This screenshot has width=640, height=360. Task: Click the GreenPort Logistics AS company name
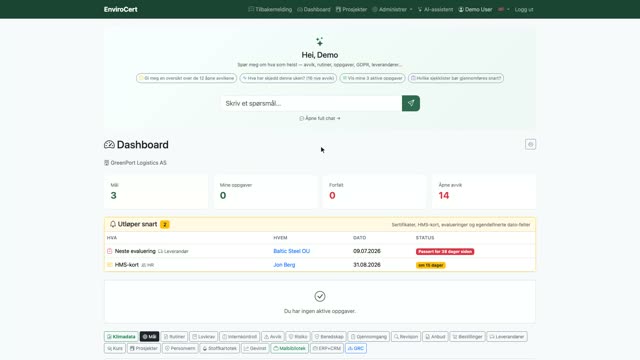coord(138,163)
